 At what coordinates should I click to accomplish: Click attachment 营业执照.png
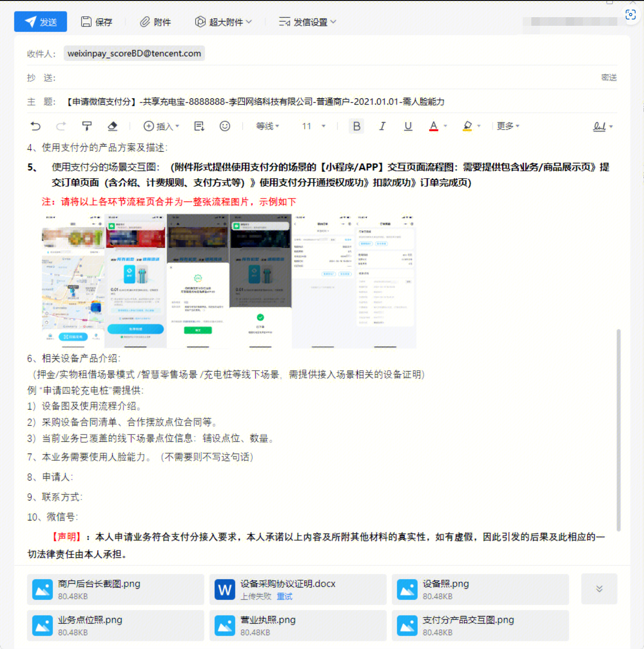(x=298, y=626)
